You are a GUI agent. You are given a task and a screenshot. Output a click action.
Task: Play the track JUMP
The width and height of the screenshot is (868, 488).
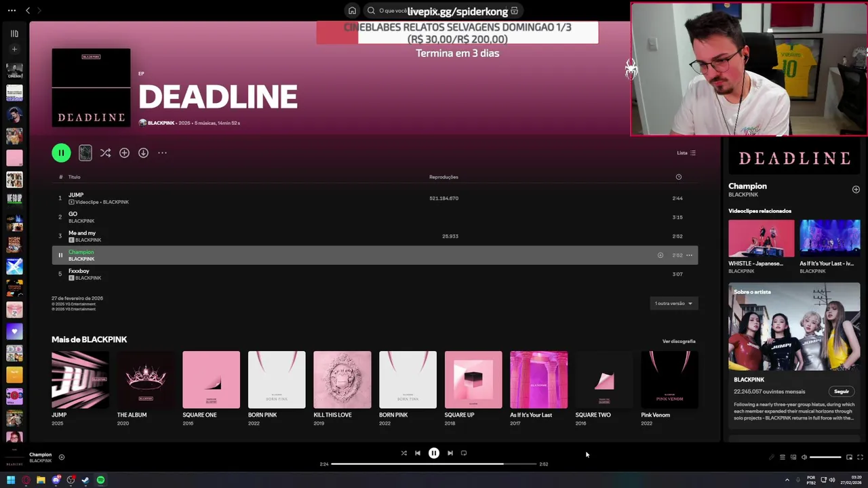(375, 198)
